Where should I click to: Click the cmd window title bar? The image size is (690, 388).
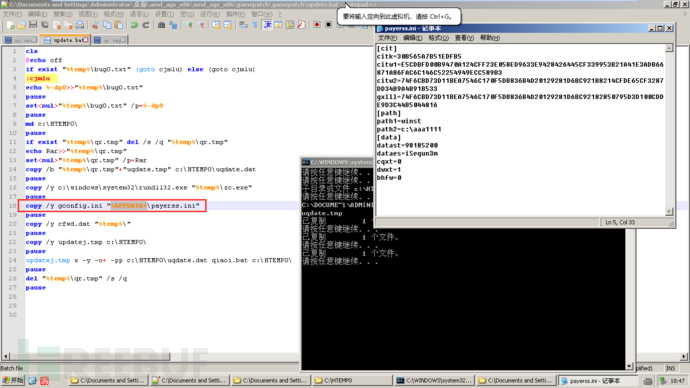(x=337, y=162)
